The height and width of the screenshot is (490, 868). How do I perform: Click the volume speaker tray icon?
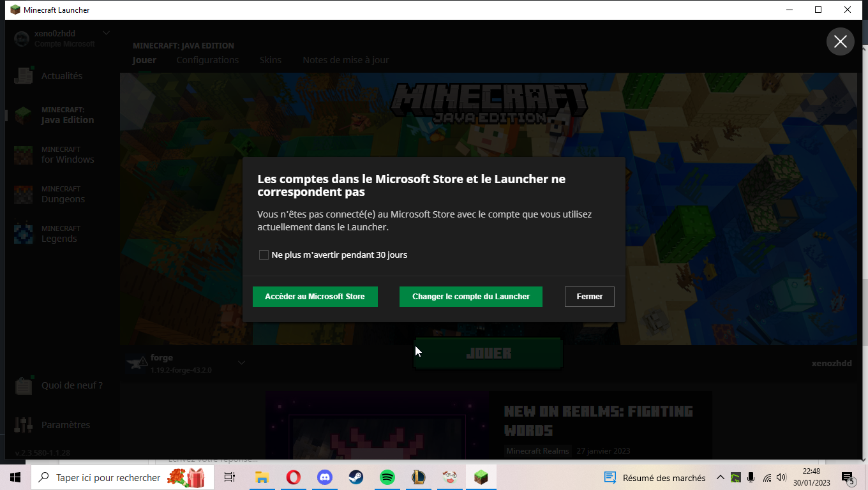782,477
